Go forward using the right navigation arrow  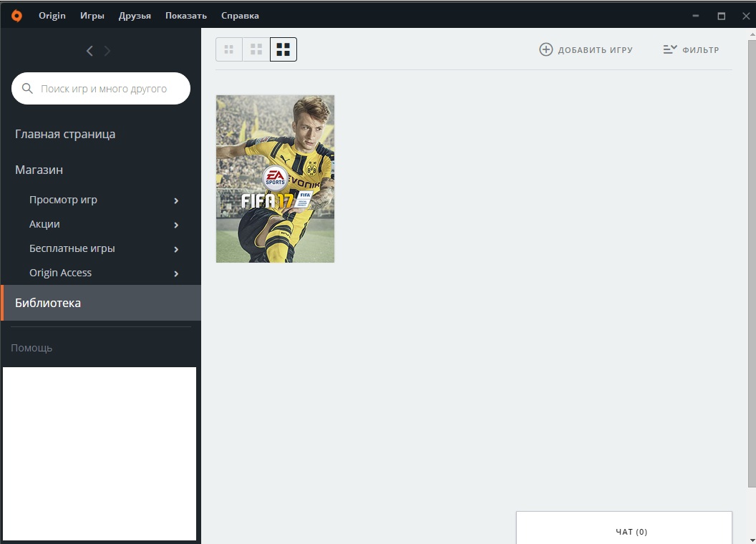click(107, 51)
